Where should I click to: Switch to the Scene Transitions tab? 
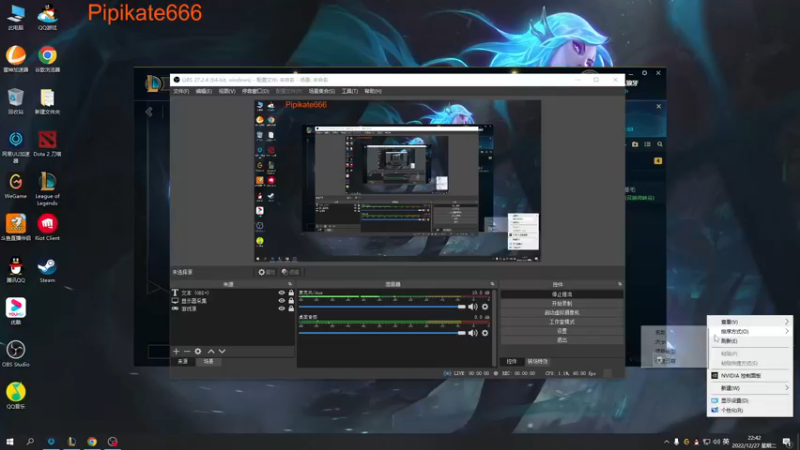537,361
